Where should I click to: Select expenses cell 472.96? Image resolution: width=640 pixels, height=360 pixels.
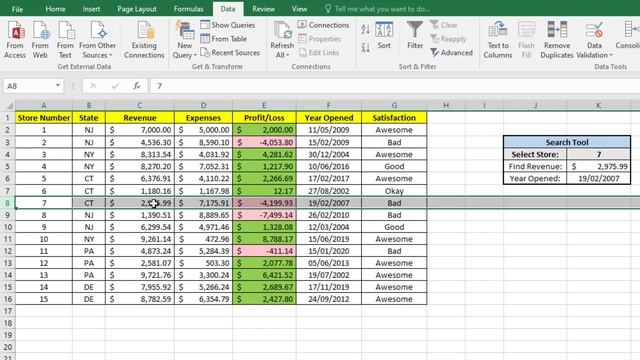coord(203,239)
